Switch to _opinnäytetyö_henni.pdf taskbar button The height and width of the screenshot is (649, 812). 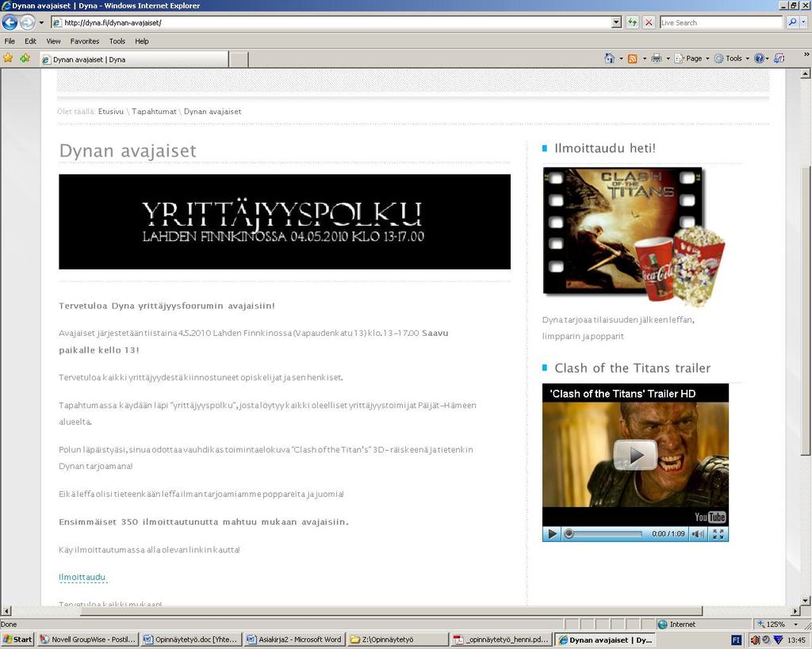[x=501, y=639]
